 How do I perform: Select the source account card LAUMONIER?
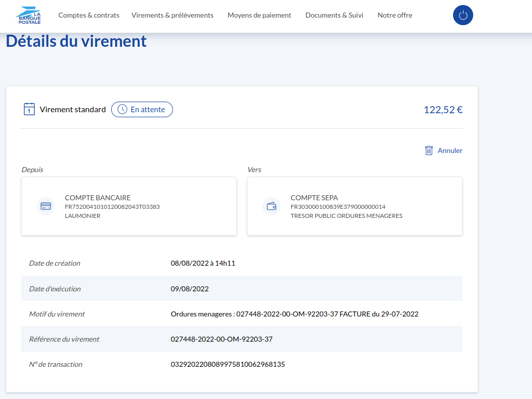pos(129,206)
